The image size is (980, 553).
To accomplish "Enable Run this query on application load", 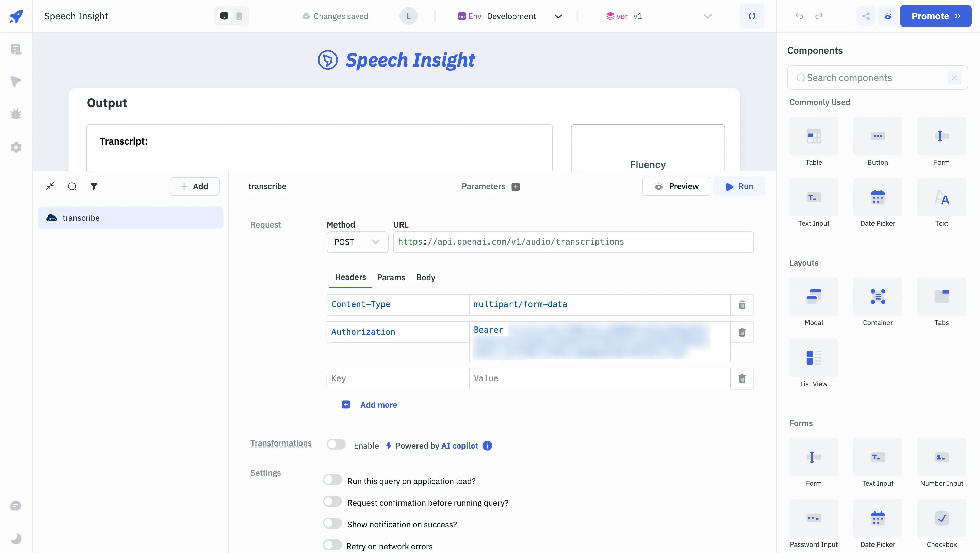I will pos(332,480).
